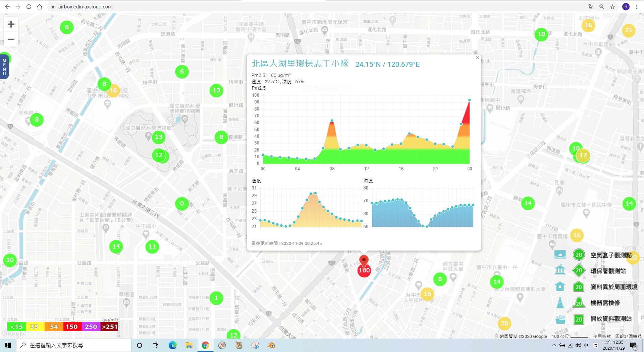Select the green 1 station marker
This screenshot has width=644, height=352.
click(216, 298)
